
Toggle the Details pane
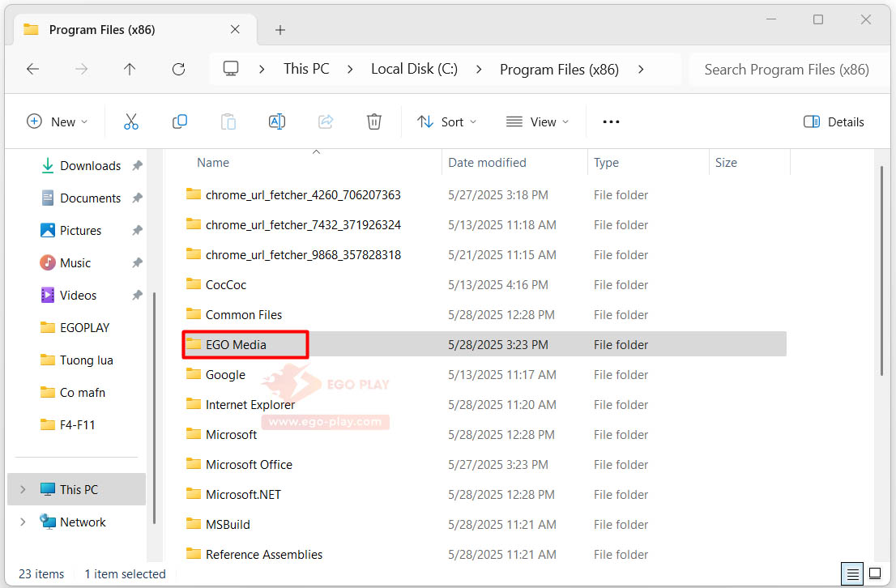point(834,121)
